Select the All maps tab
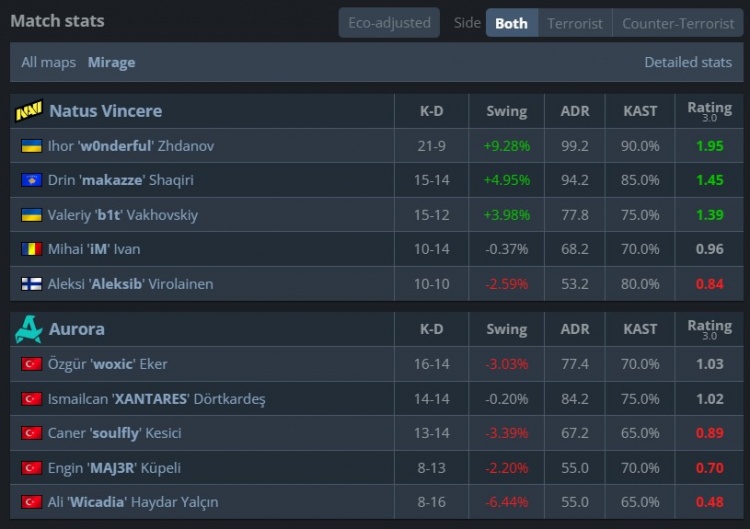 click(48, 62)
